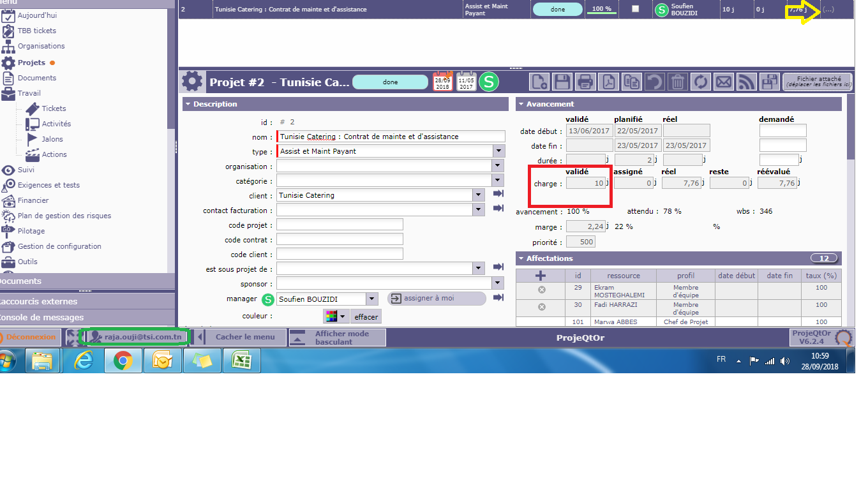
Task: Refresh the project with the circular-arrows icon
Action: (701, 82)
